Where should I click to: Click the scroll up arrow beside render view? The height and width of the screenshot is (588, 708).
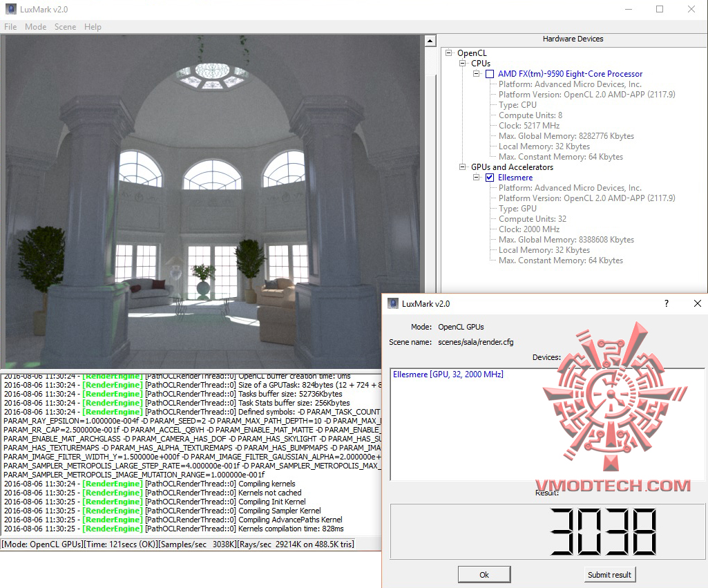430,41
